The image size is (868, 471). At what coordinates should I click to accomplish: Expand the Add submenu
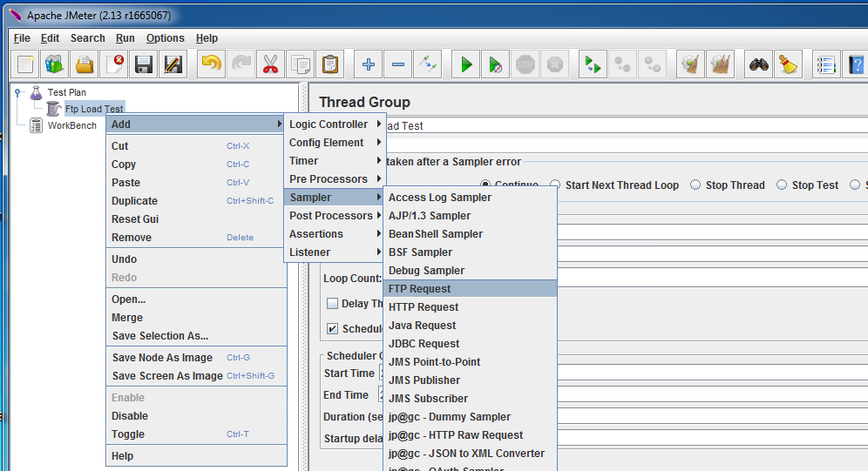point(196,124)
